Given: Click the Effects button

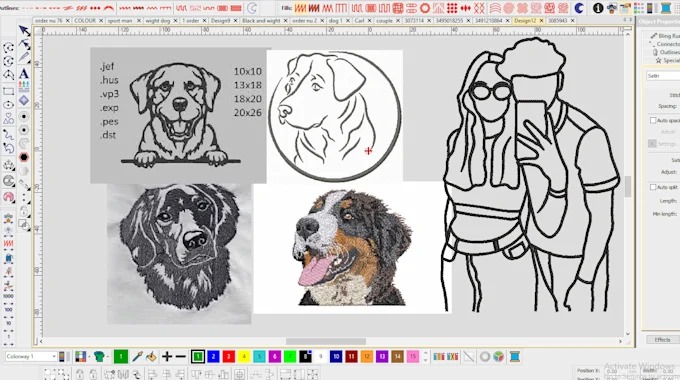Looking at the screenshot, I should tap(662, 340).
